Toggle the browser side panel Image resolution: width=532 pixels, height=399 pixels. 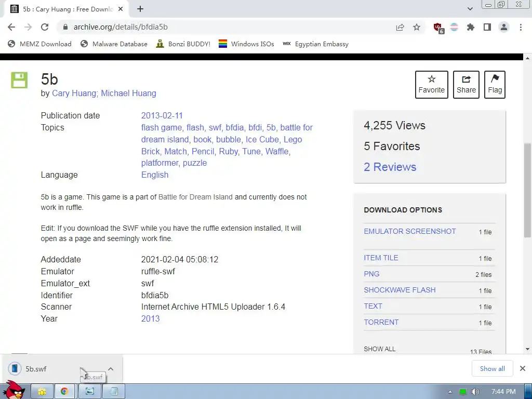pyautogui.click(x=487, y=27)
